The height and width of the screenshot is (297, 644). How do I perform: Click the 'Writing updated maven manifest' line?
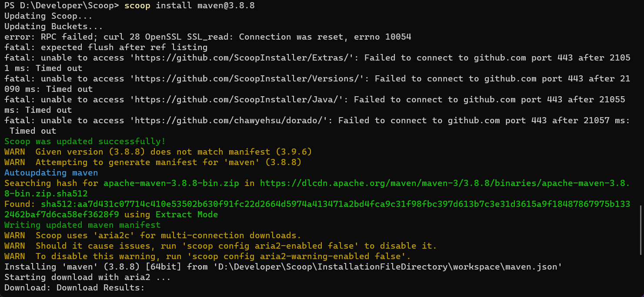tap(82, 225)
